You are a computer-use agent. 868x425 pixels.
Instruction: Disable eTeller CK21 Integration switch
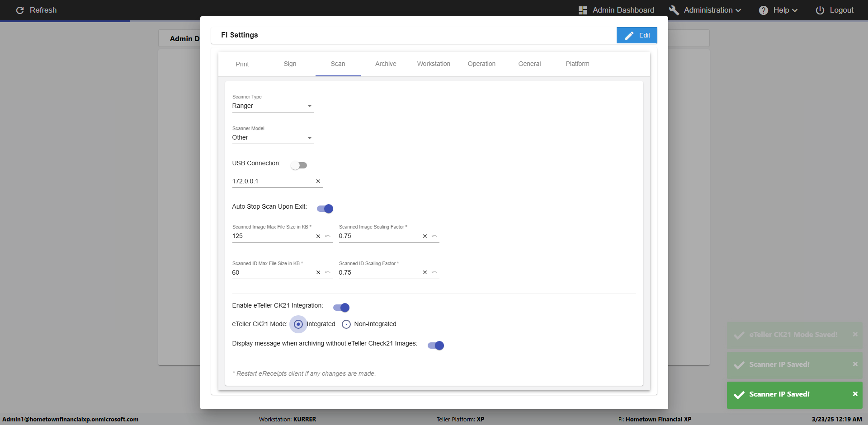pos(341,308)
